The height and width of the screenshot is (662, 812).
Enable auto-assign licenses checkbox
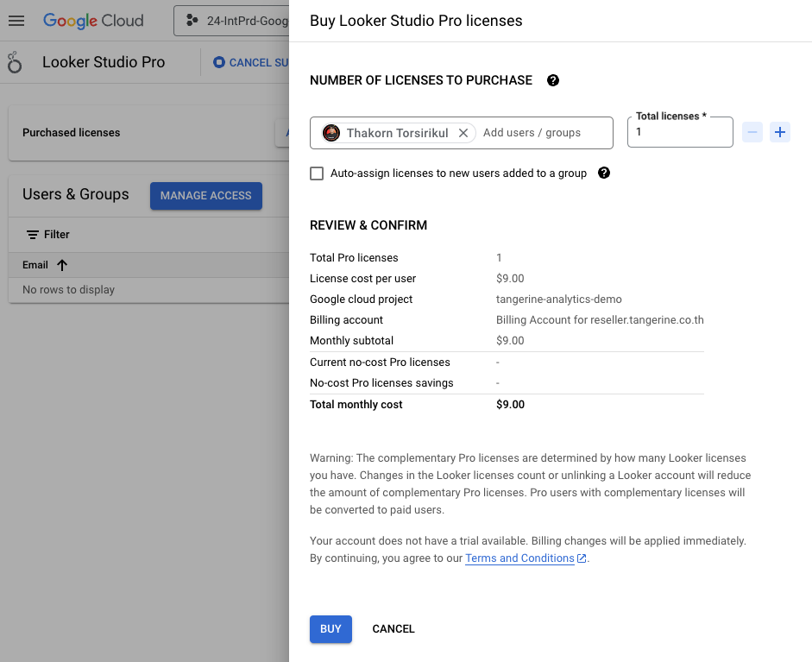(x=317, y=173)
